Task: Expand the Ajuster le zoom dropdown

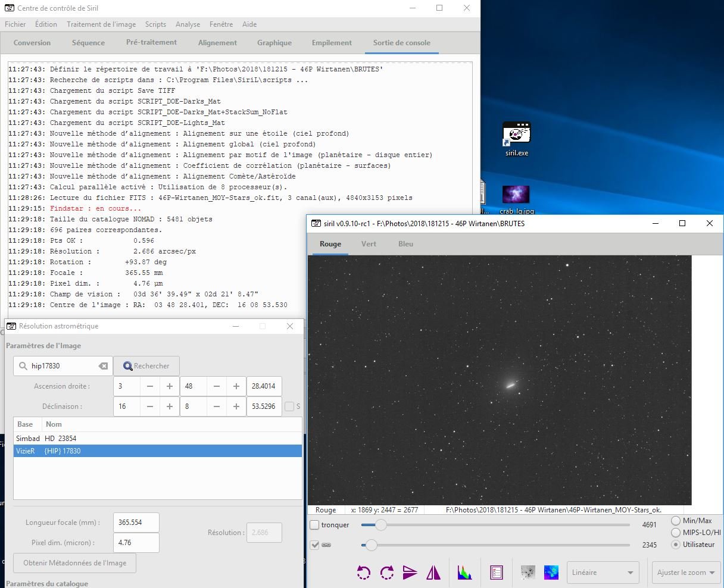Action: 686,573
